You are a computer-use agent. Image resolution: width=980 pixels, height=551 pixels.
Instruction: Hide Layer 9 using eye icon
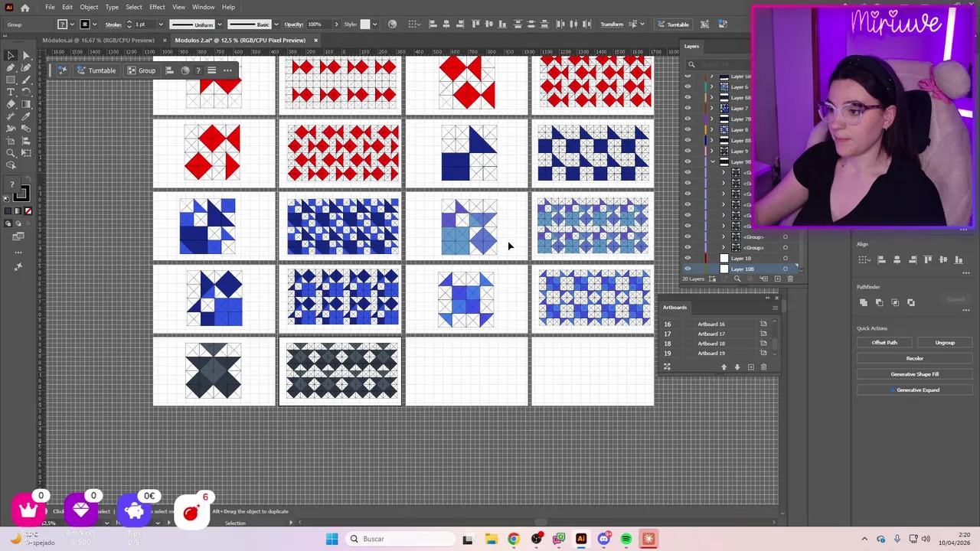point(688,151)
